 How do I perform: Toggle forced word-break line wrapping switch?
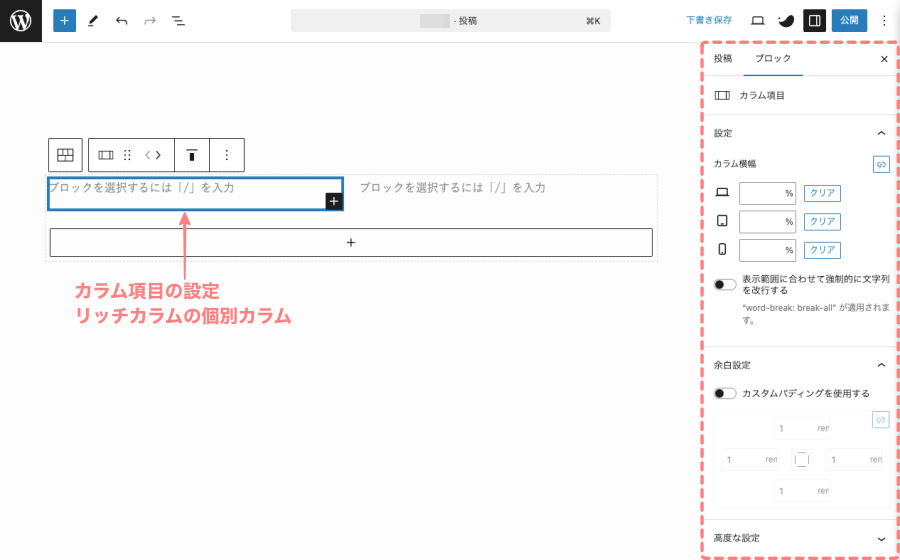click(x=726, y=285)
